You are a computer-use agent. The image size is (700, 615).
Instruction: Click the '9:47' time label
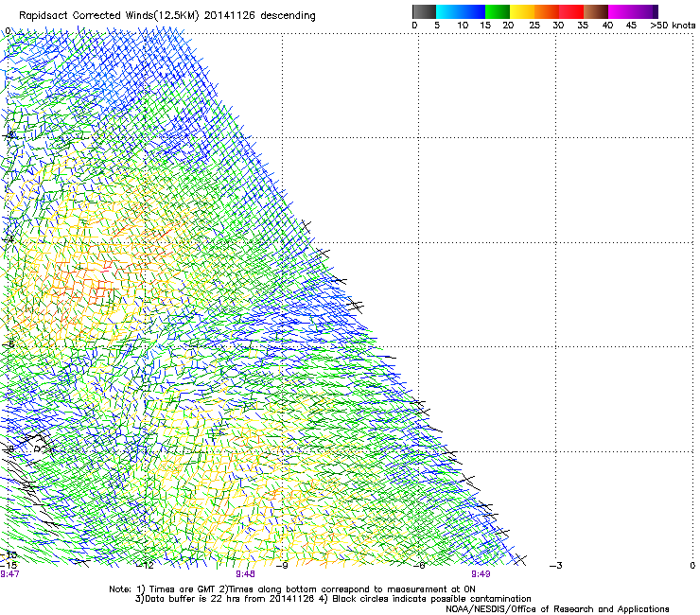pyautogui.click(x=9, y=574)
